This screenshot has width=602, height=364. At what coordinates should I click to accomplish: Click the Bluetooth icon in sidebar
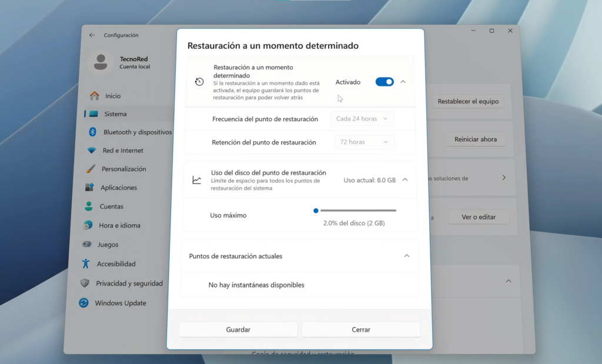click(x=92, y=132)
